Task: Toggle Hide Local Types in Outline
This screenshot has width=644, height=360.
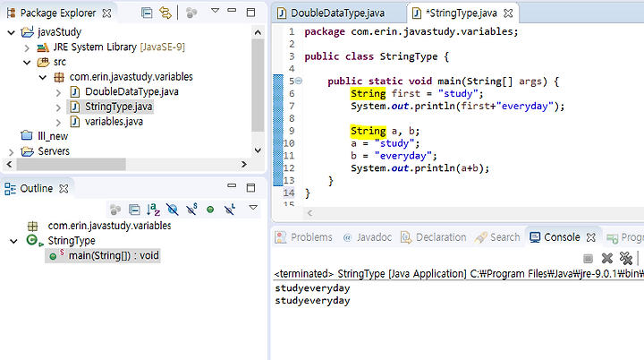Action: pyautogui.click(x=230, y=210)
